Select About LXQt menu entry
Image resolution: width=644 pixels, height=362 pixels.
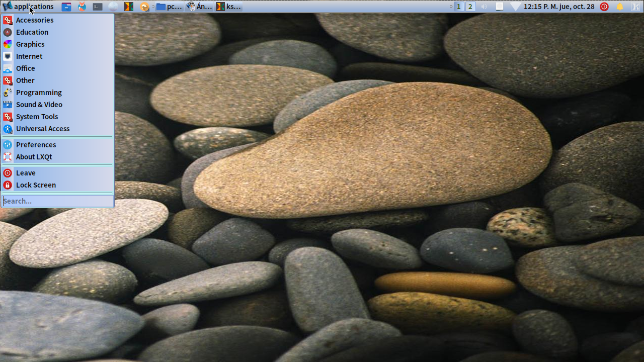[x=57, y=157]
